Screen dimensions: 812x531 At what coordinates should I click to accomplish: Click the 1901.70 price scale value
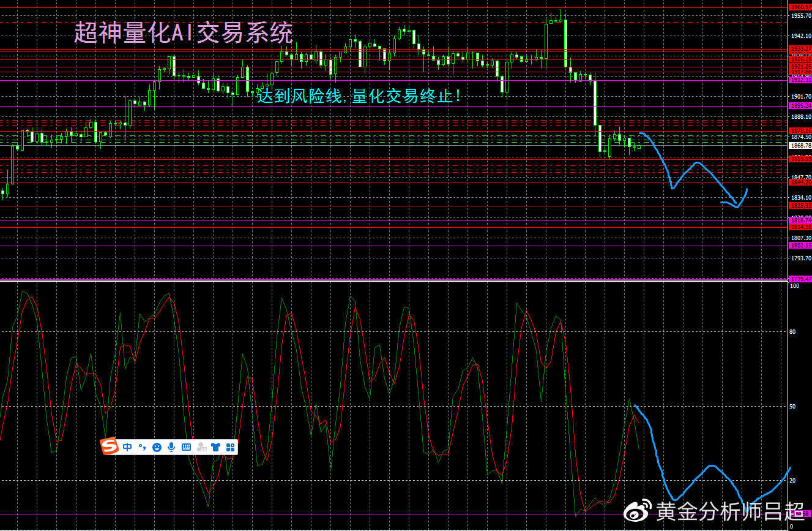tap(801, 97)
